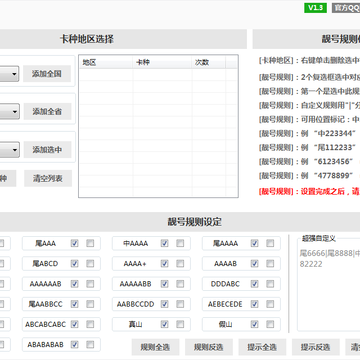Uncheck the checked box for AEBECEDE

255,304
